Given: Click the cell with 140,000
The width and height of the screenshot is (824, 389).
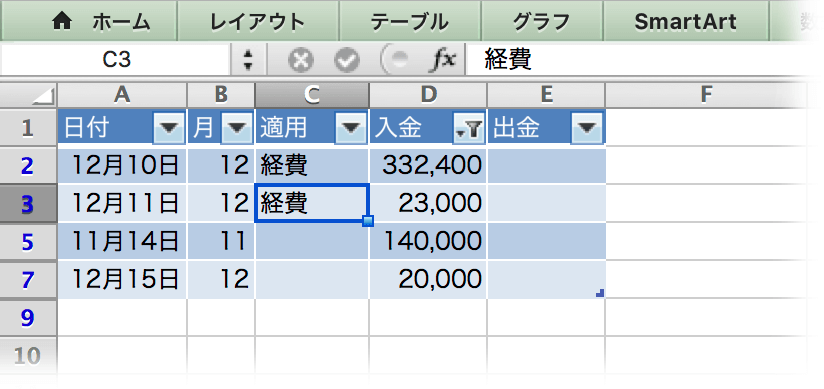Looking at the screenshot, I should 428,241.
